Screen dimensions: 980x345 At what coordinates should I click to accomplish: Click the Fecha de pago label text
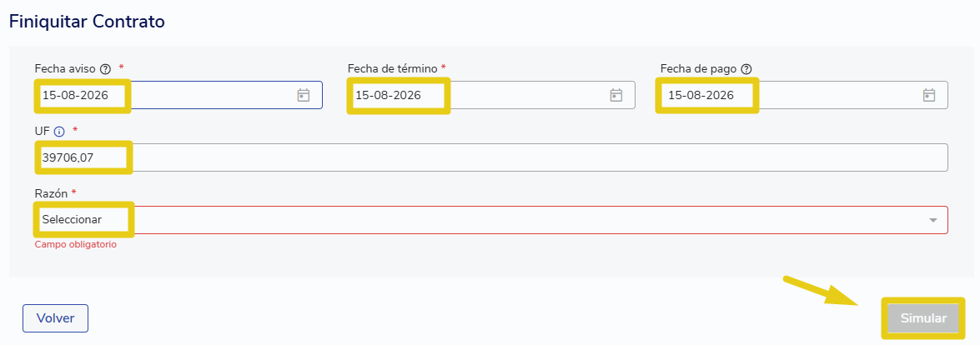click(x=699, y=68)
